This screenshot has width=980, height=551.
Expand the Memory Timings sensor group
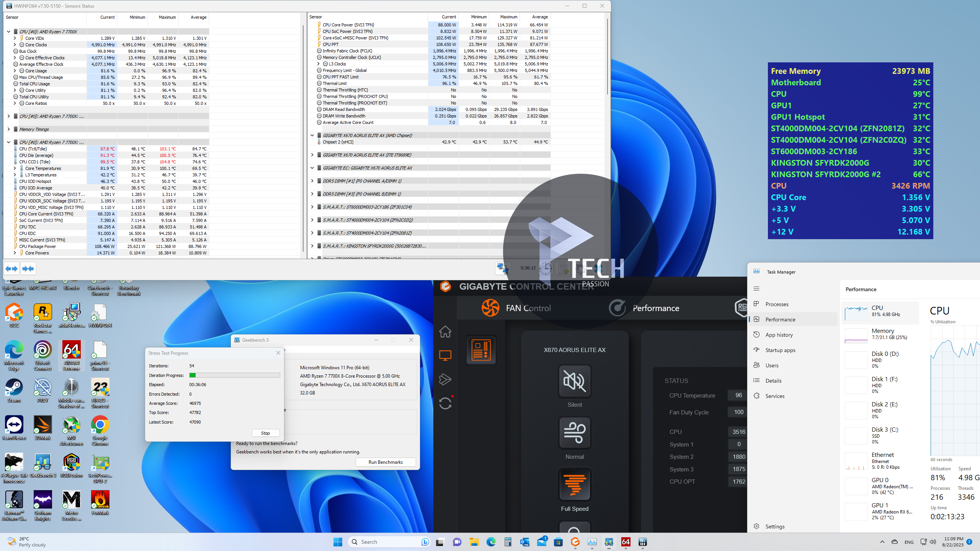click(x=8, y=129)
